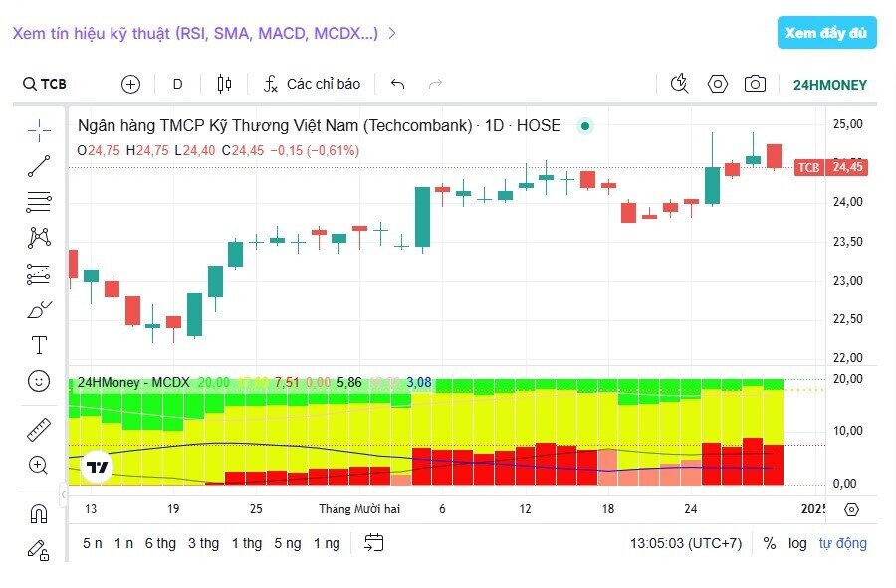Open the technical signals link
The width and height of the screenshot is (896, 588).
pos(195,33)
